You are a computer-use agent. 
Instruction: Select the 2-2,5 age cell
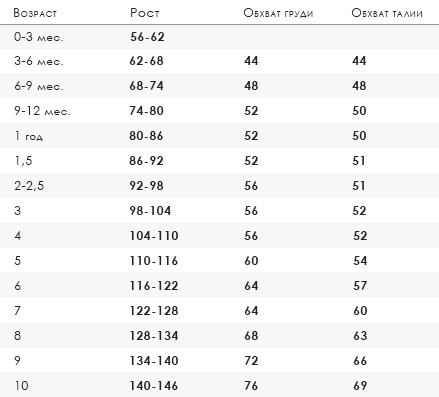point(29,186)
